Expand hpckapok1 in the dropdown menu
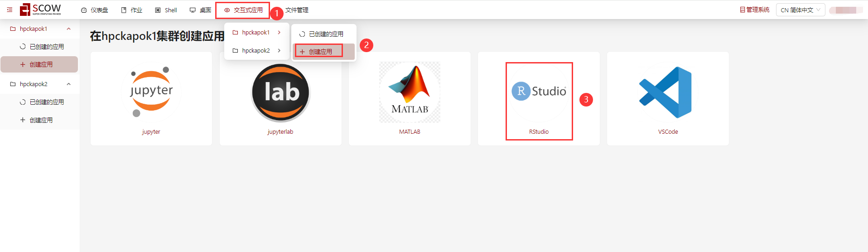The width and height of the screenshot is (868, 252). pos(257,32)
